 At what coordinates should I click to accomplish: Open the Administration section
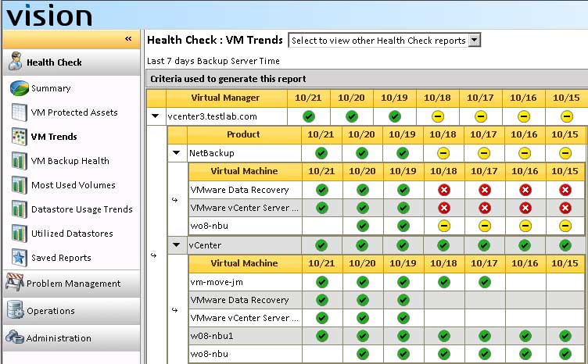coord(71,338)
